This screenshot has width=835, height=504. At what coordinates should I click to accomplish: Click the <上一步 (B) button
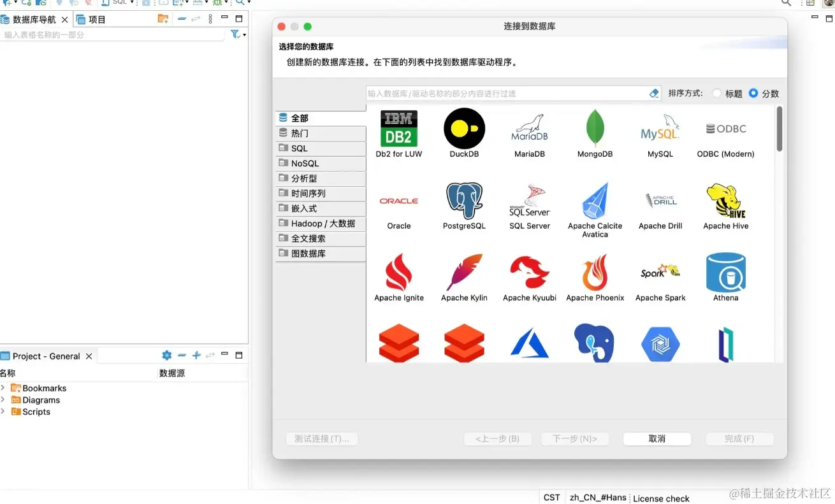pos(497,438)
